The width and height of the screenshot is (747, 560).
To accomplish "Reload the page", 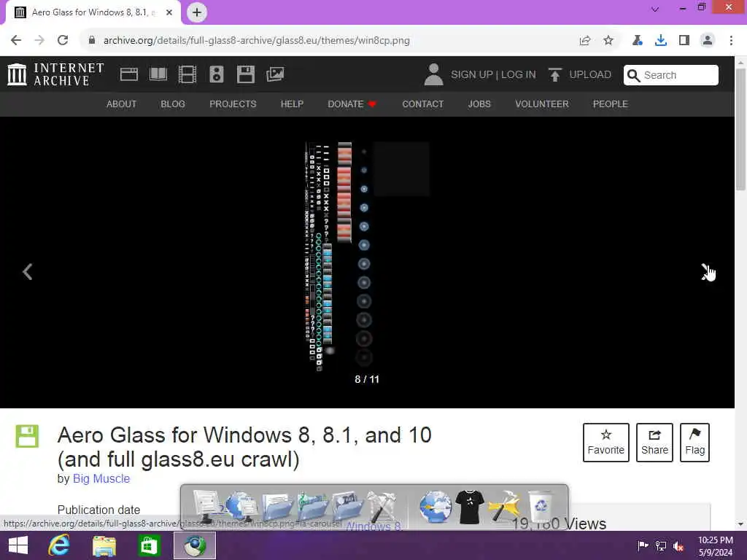I will [63, 41].
